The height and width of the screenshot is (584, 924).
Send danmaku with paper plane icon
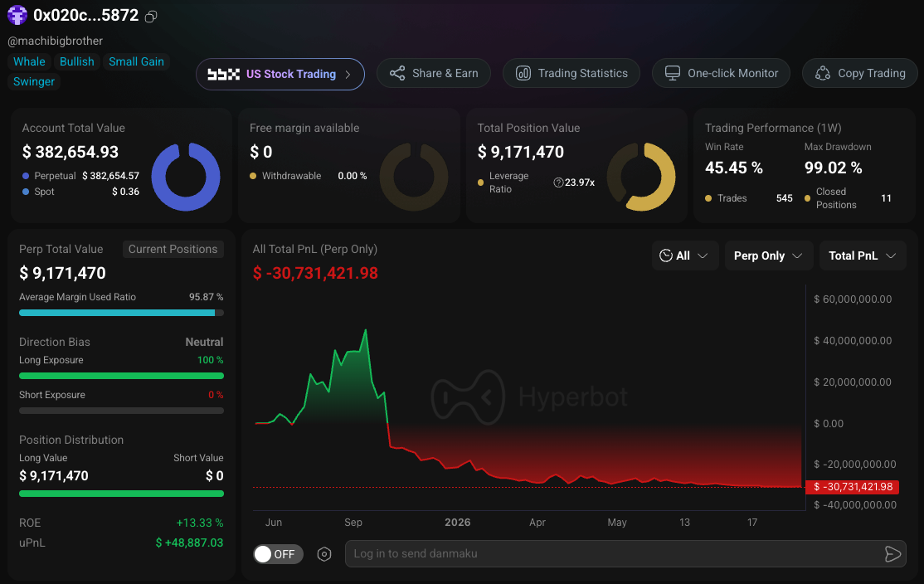(x=892, y=554)
